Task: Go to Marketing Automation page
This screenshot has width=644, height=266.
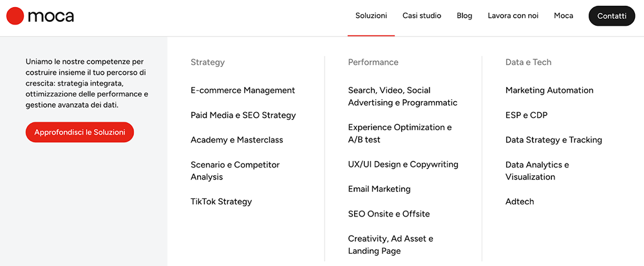Action: 549,90
